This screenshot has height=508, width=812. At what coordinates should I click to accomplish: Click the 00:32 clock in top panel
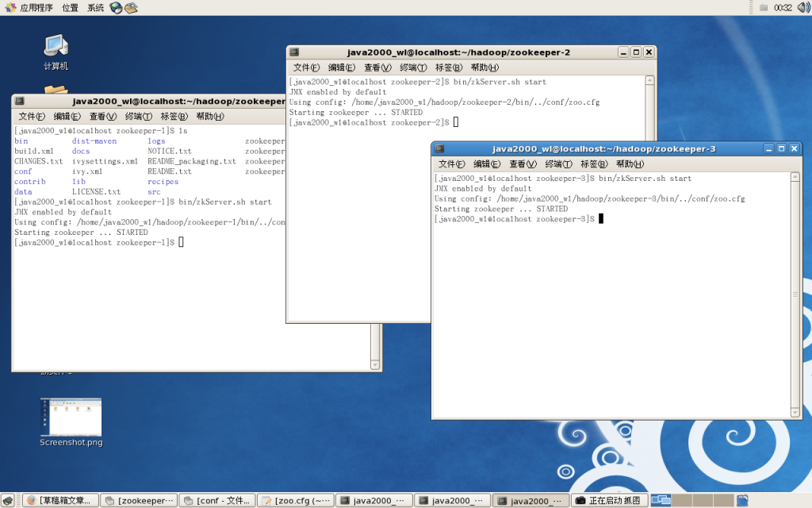pyautogui.click(x=783, y=8)
